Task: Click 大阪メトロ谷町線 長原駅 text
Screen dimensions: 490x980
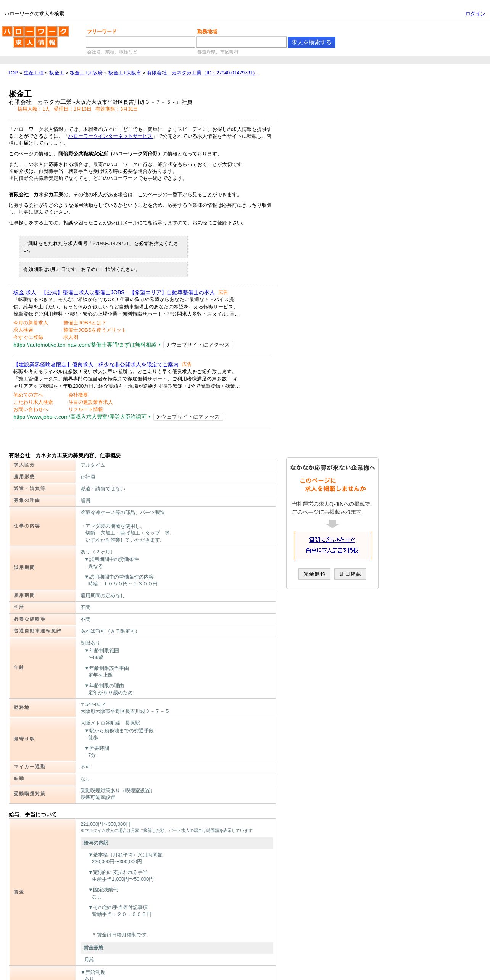Action: [110, 723]
